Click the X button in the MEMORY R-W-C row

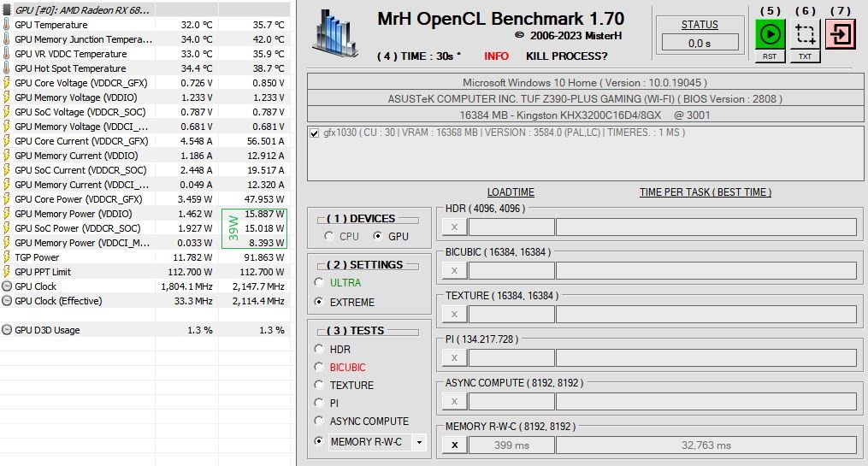454,445
